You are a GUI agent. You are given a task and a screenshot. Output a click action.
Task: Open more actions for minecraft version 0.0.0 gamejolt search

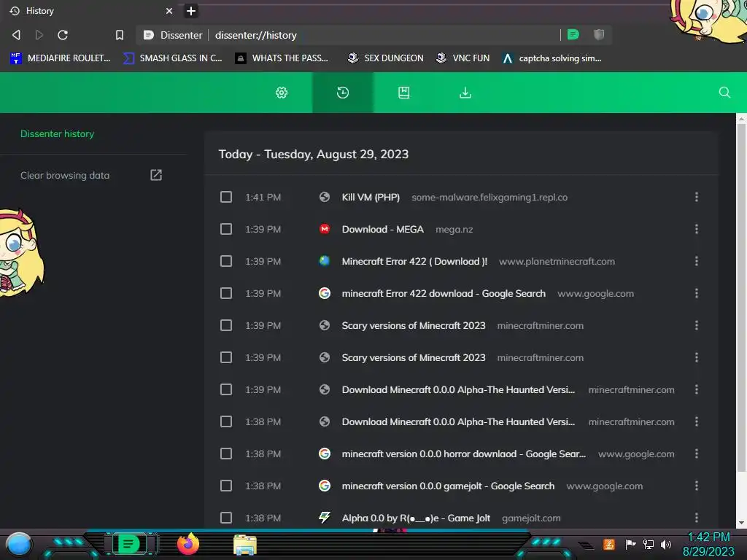(697, 486)
